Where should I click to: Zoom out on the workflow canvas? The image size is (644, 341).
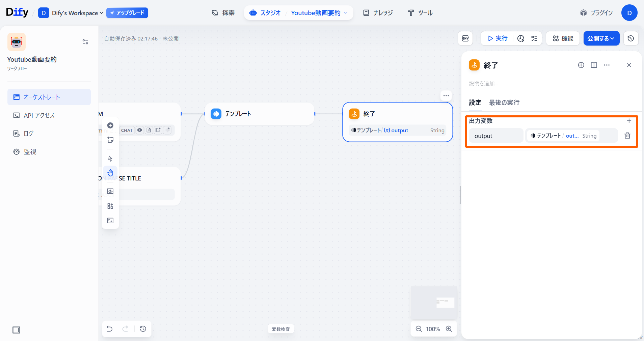click(419, 329)
